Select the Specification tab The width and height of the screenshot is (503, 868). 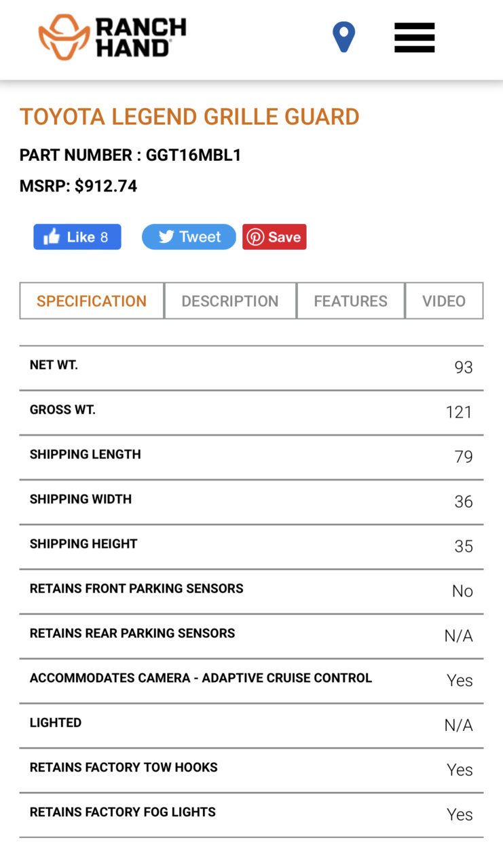(92, 301)
